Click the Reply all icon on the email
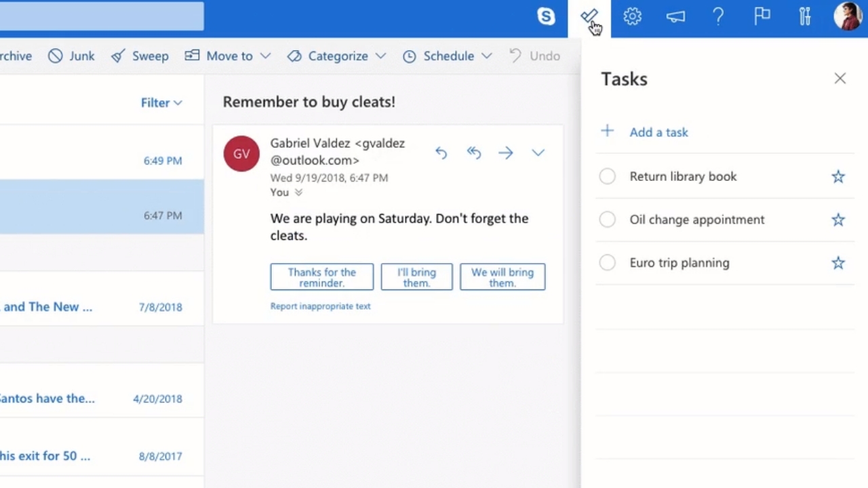The width and height of the screenshot is (868, 488). pyautogui.click(x=473, y=153)
